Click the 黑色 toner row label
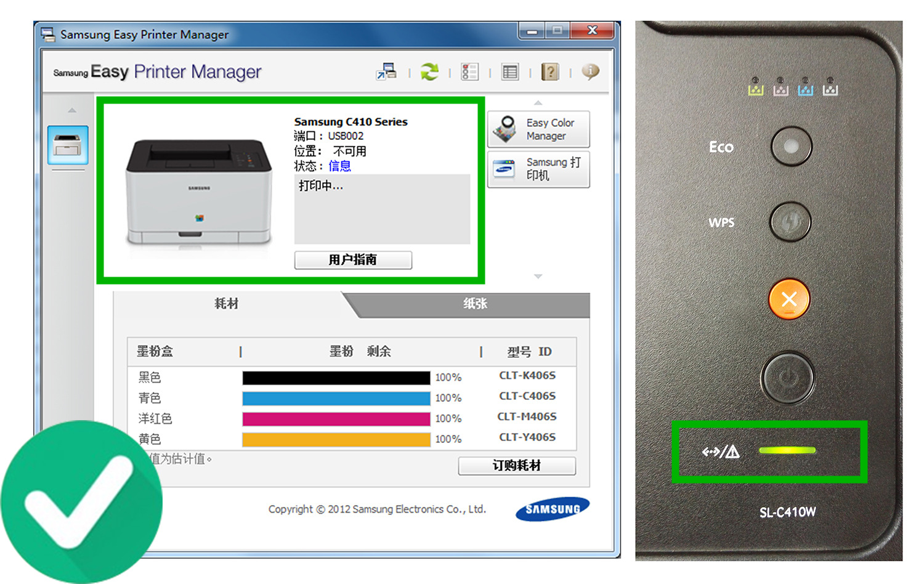This screenshot has width=924, height=584. coord(150,377)
